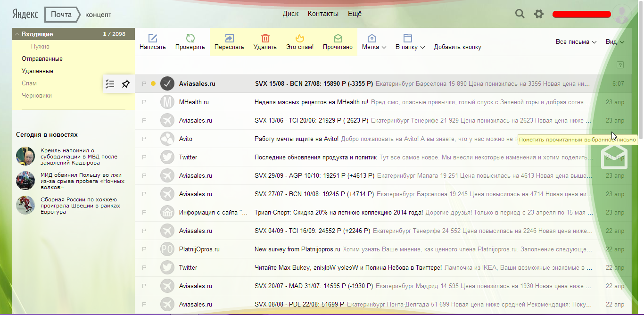644x315 pixels.
Task: Open Контакты in the header
Action: [x=323, y=14]
